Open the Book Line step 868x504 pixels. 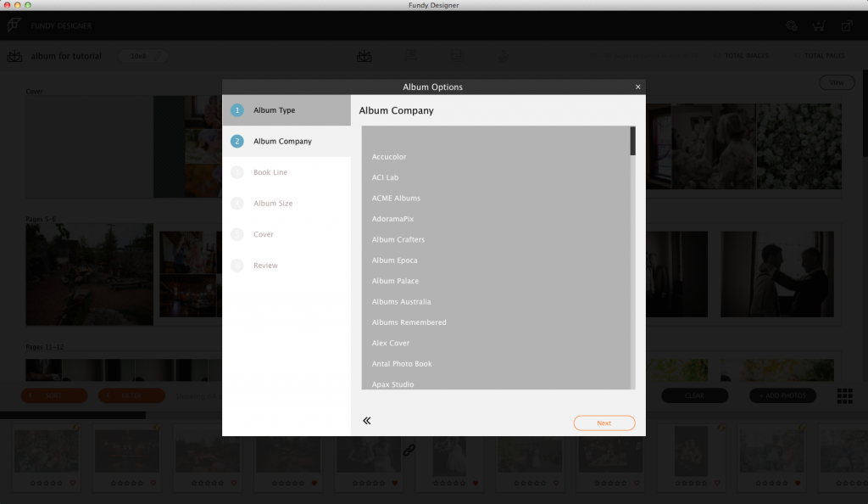287,172
